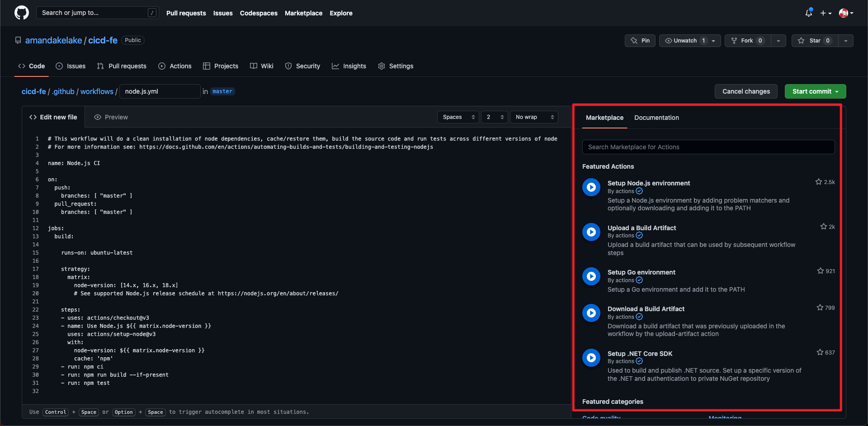This screenshot has width=868, height=426.
Task: Open the Issues tab
Action: pos(71,66)
